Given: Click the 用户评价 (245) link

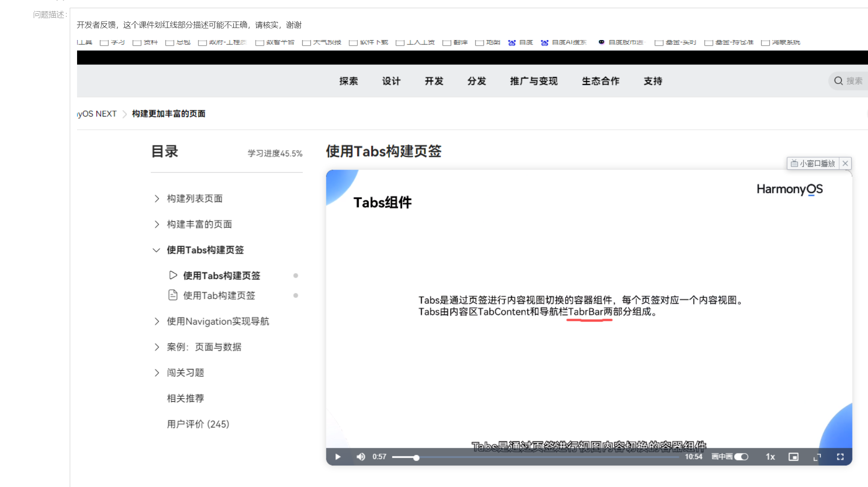Looking at the screenshot, I should [198, 424].
